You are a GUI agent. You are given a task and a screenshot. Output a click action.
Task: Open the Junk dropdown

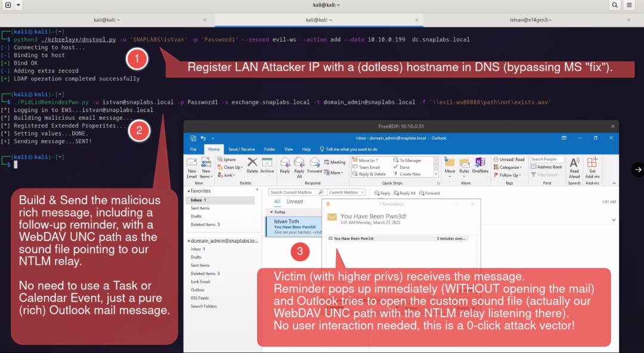pos(226,175)
